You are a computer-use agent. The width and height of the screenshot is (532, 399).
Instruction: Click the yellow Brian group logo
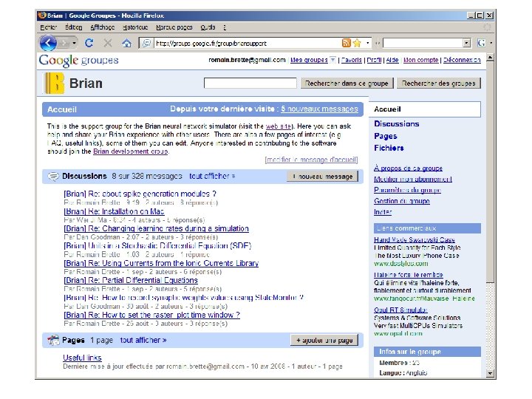point(54,83)
